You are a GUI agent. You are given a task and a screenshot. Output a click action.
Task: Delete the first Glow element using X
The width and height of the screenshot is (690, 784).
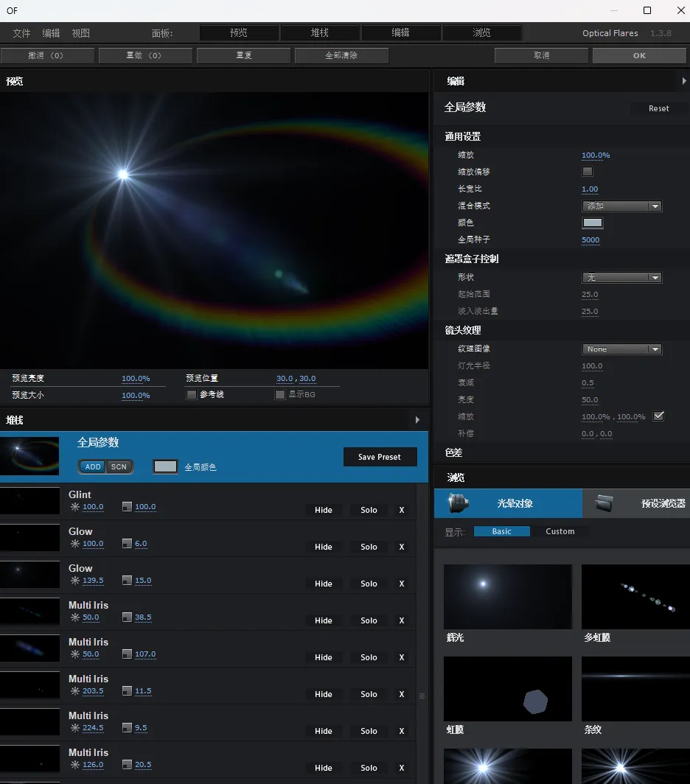(402, 547)
